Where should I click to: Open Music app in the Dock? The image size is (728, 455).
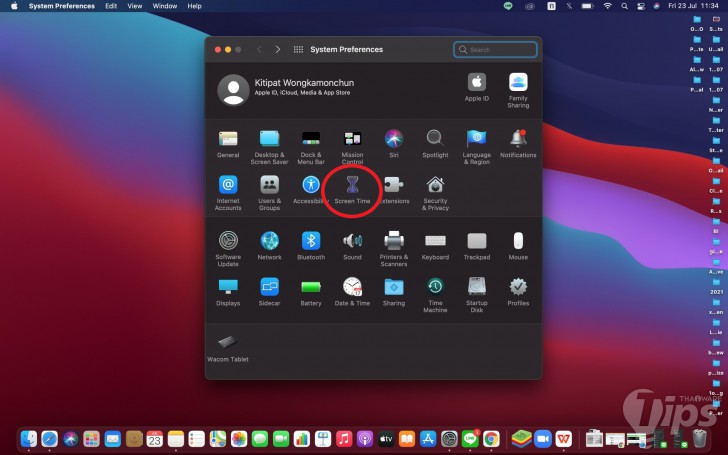coord(344,439)
